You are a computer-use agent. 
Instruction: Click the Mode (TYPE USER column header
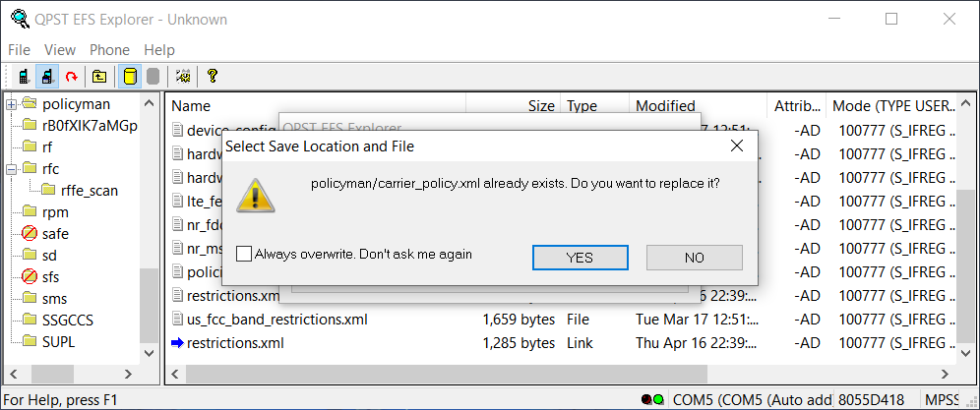[891, 105]
